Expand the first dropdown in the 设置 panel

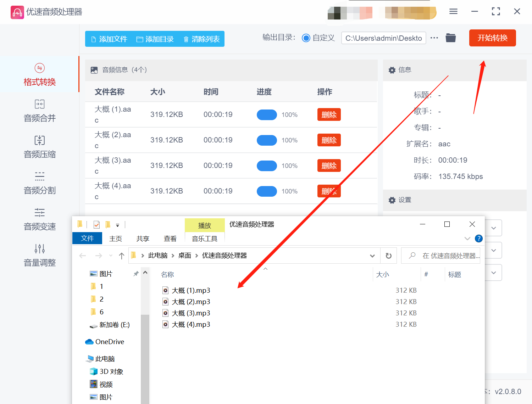pyautogui.click(x=494, y=228)
